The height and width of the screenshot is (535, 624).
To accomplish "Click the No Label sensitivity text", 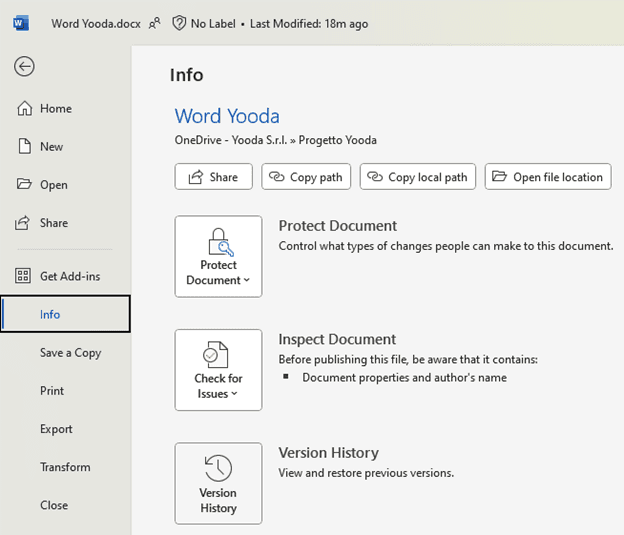I will pyautogui.click(x=213, y=23).
